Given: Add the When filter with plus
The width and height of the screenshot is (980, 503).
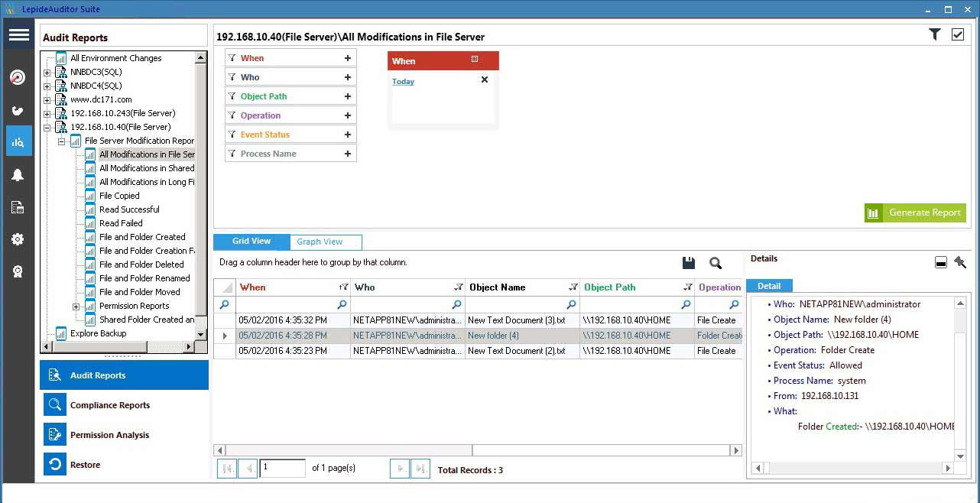Looking at the screenshot, I should [x=348, y=58].
